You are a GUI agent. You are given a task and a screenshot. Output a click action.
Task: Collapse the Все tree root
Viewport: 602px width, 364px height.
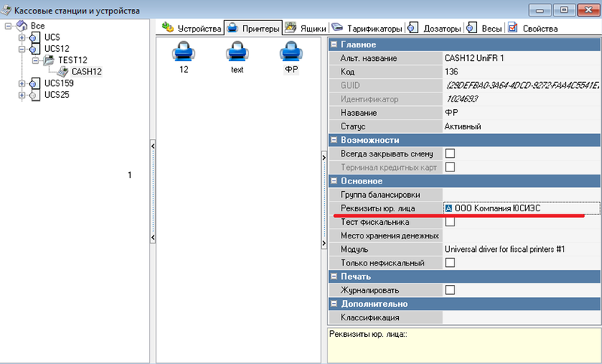8,26
